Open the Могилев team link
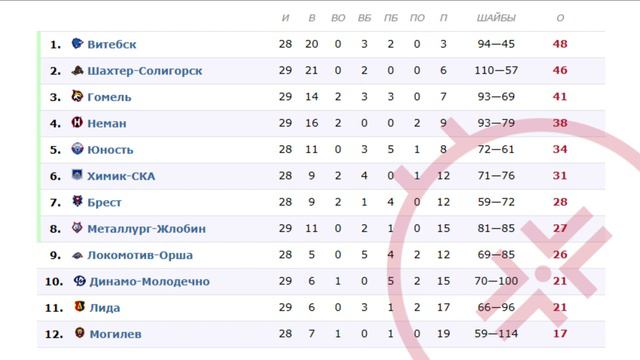 click(116, 334)
